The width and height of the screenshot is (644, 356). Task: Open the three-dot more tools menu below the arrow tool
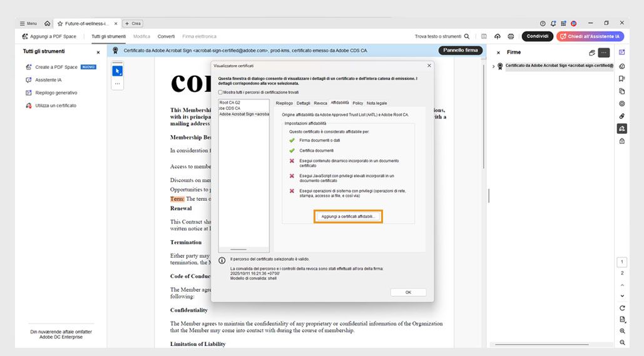tap(118, 83)
